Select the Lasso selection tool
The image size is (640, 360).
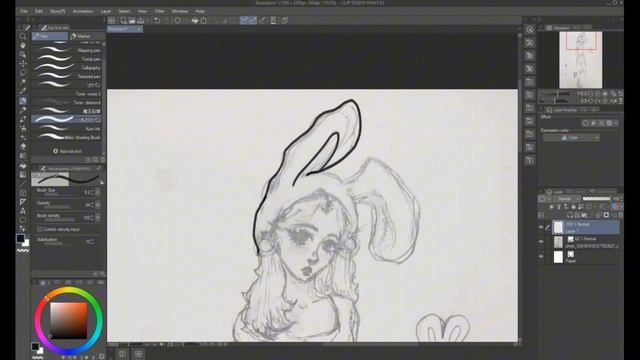(23, 73)
